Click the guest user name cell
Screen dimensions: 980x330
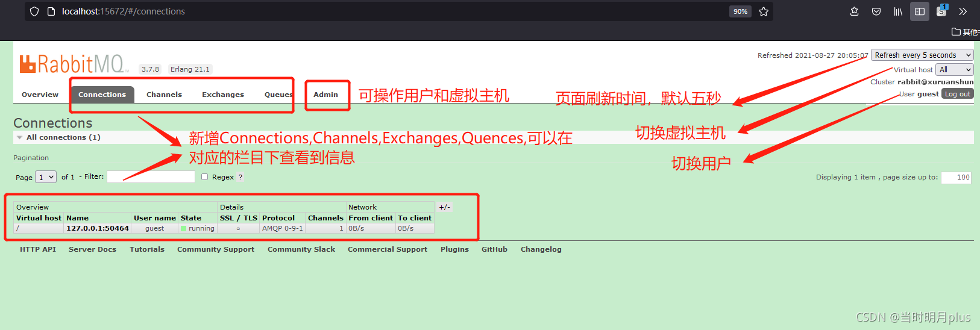[155, 228]
